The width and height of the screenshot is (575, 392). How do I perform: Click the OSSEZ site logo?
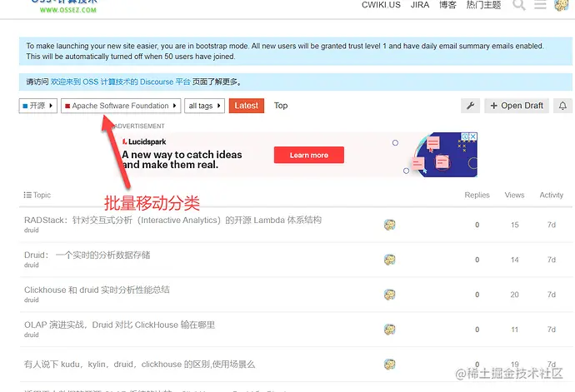[x=65, y=6]
